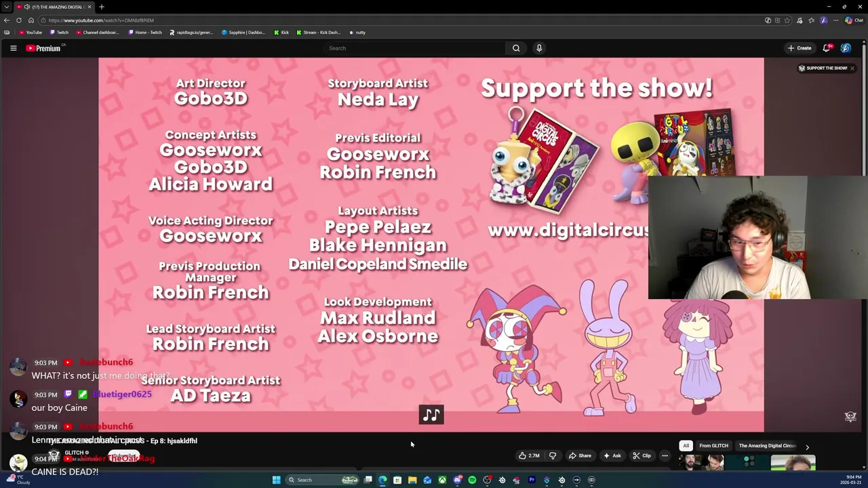Open the Stream - Kick Dashboard bookmark
The width and height of the screenshot is (868, 488).
coord(318,32)
